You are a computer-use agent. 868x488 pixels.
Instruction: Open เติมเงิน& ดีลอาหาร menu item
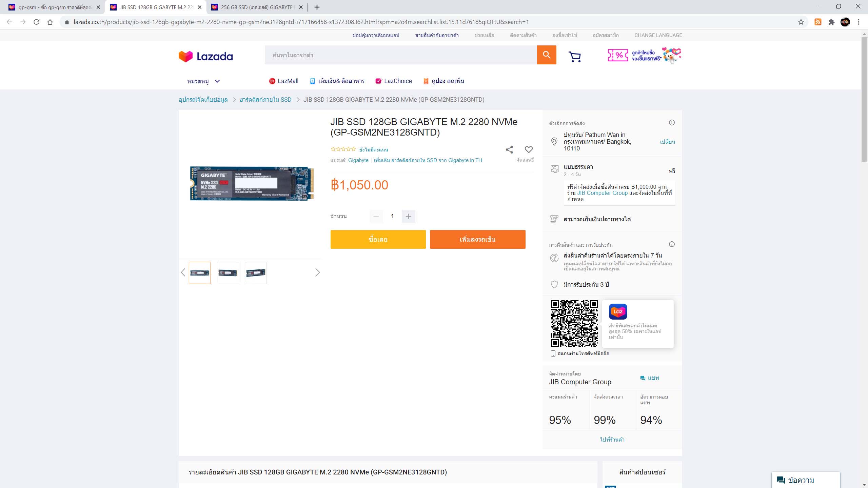pyautogui.click(x=337, y=81)
